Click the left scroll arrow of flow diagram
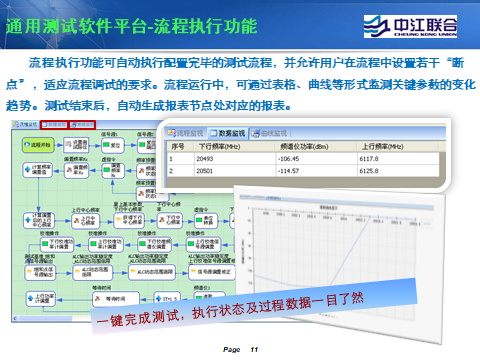The image size is (480, 360). coord(15,319)
